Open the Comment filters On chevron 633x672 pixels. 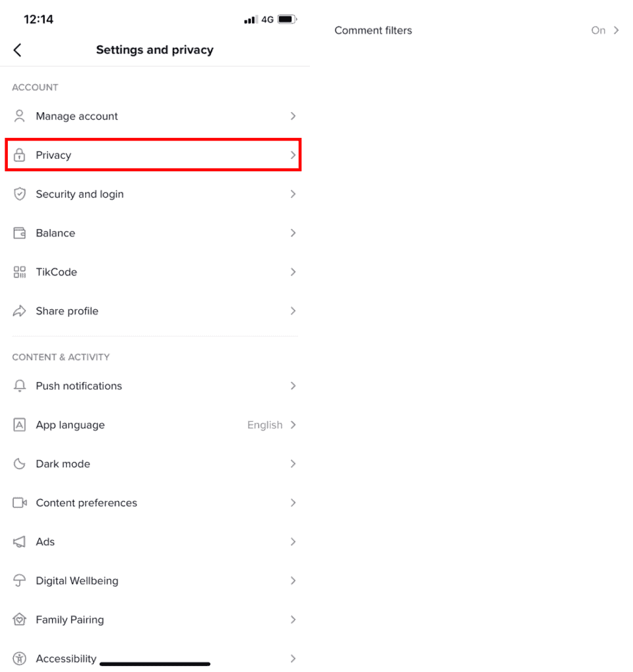[616, 30]
